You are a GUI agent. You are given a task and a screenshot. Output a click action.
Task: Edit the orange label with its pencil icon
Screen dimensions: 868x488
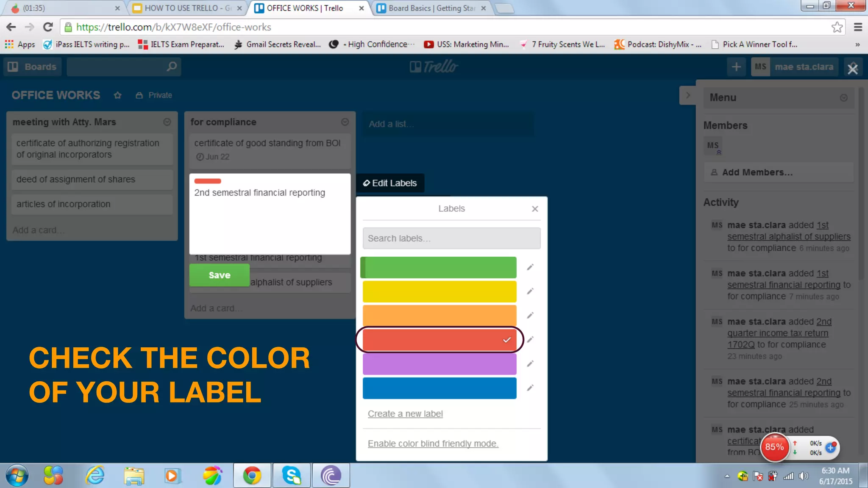click(530, 316)
